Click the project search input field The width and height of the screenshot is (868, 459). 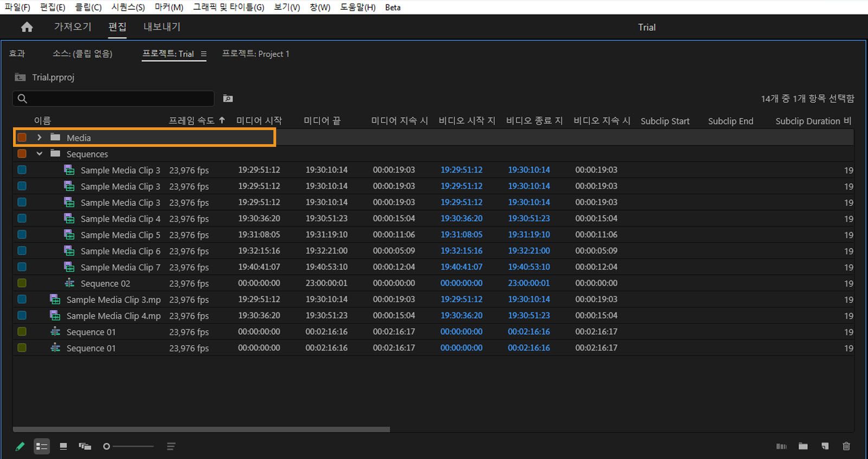[x=113, y=99]
